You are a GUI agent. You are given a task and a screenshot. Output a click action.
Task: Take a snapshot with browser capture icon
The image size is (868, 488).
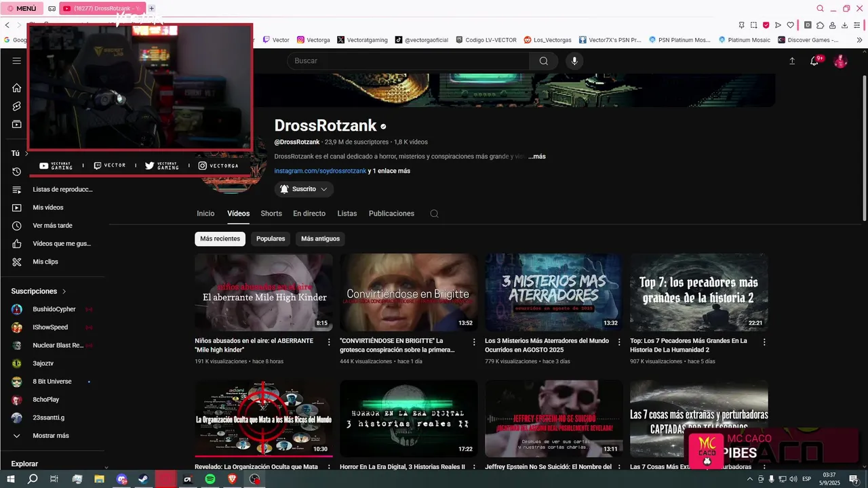[x=753, y=25]
